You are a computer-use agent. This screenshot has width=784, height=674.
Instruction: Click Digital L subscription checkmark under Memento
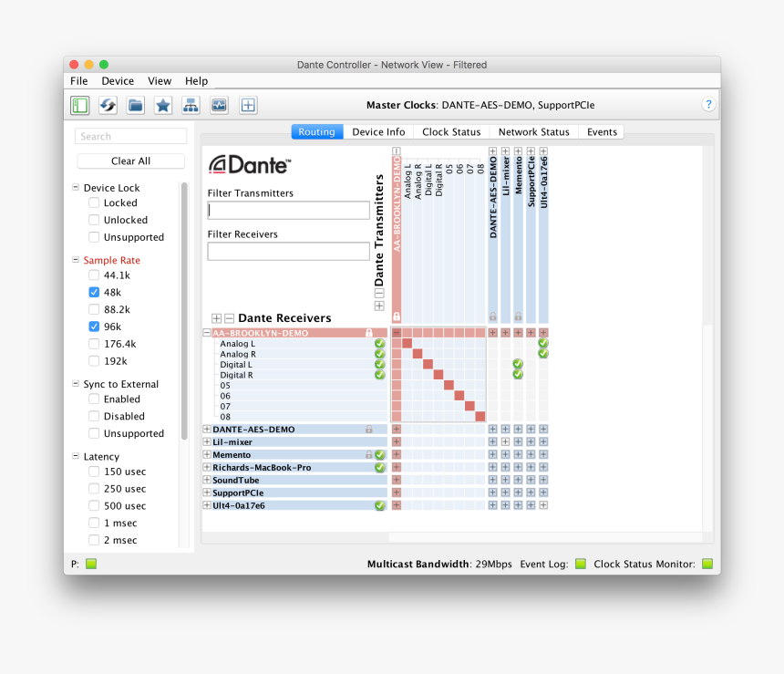point(518,364)
